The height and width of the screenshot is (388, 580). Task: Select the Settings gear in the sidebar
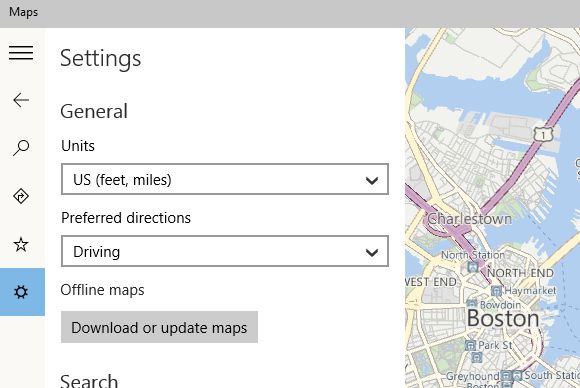click(21, 292)
